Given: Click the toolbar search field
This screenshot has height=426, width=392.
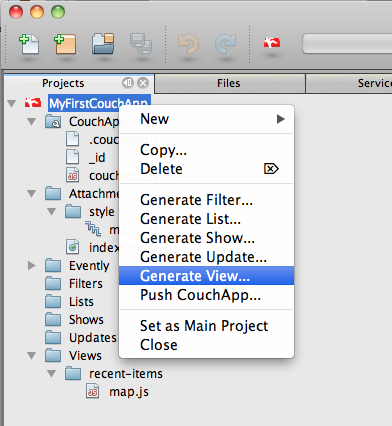Looking at the screenshot, I should click(347, 43).
